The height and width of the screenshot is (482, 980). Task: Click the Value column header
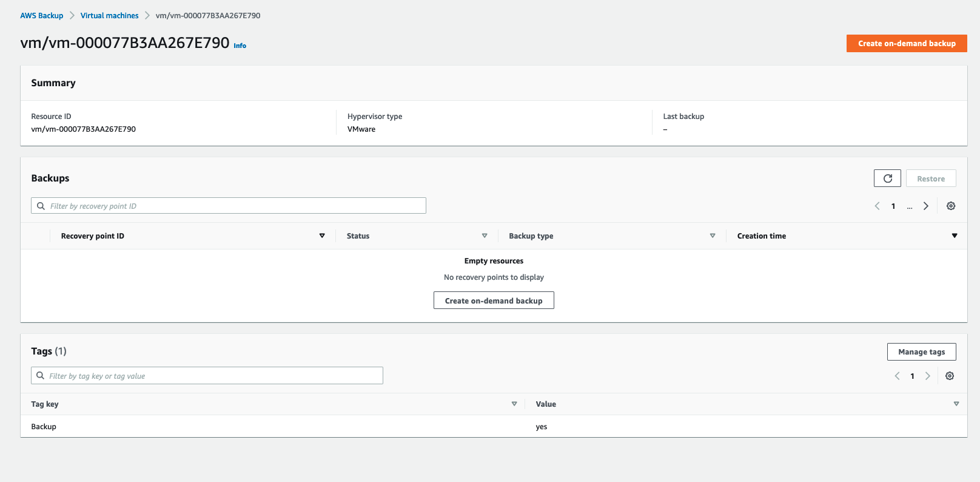click(546, 404)
